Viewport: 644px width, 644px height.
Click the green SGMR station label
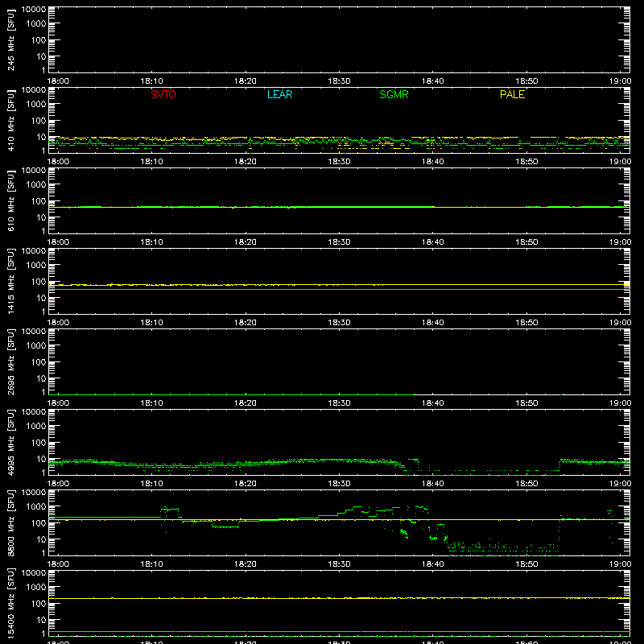pyautogui.click(x=394, y=94)
